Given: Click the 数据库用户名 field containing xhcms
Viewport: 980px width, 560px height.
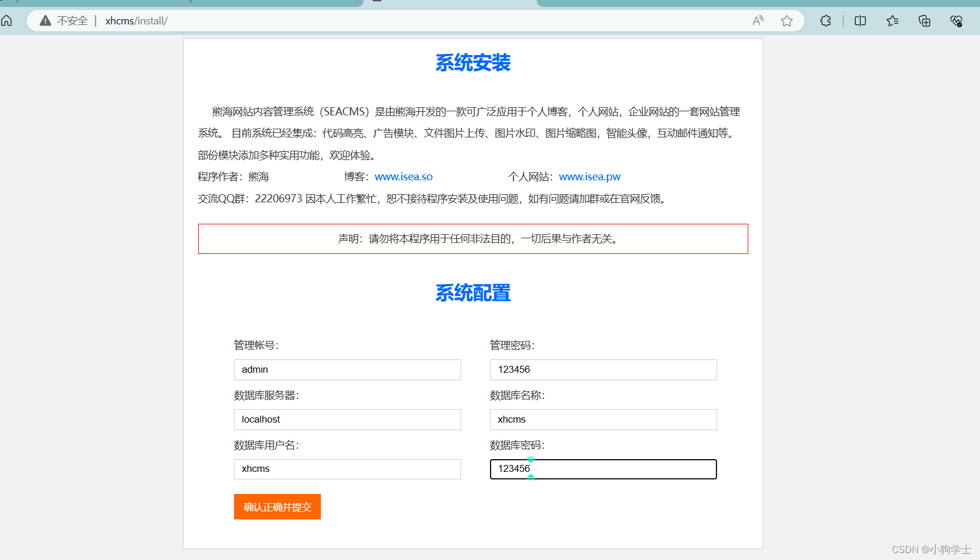Looking at the screenshot, I should tap(348, 469).
